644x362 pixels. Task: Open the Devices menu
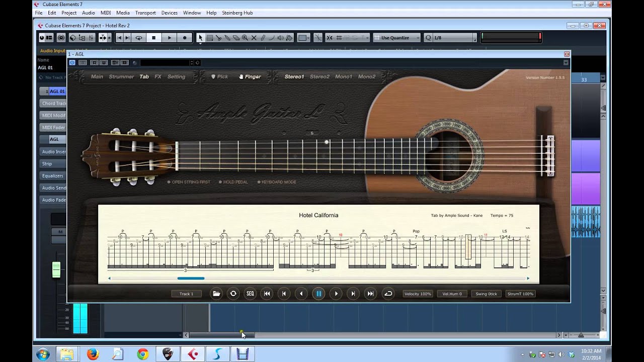point(169,13)
